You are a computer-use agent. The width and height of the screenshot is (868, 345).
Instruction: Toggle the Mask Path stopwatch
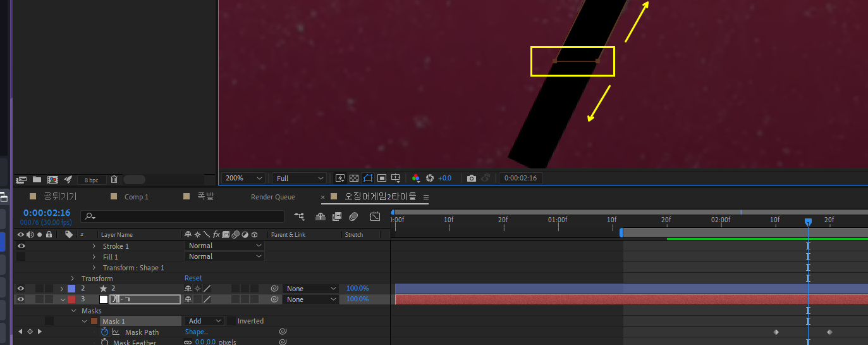[104, 332]
